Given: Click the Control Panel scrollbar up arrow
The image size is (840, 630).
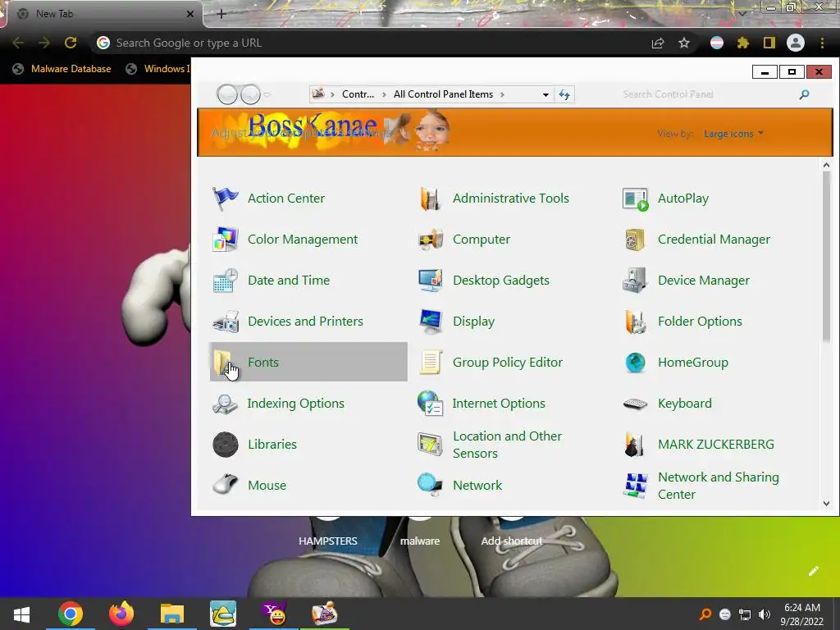Looking at the screenshot, I should coord(826,166).
